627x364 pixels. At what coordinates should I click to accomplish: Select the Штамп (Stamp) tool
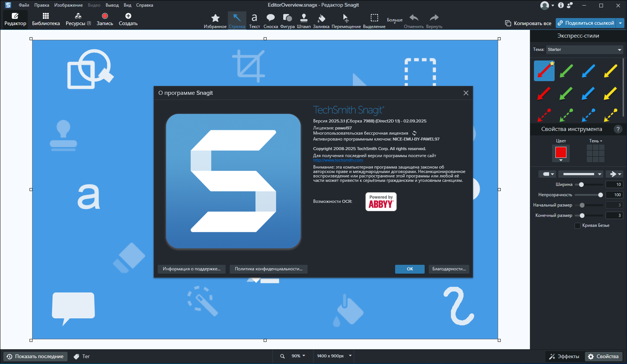pos(304,21)
